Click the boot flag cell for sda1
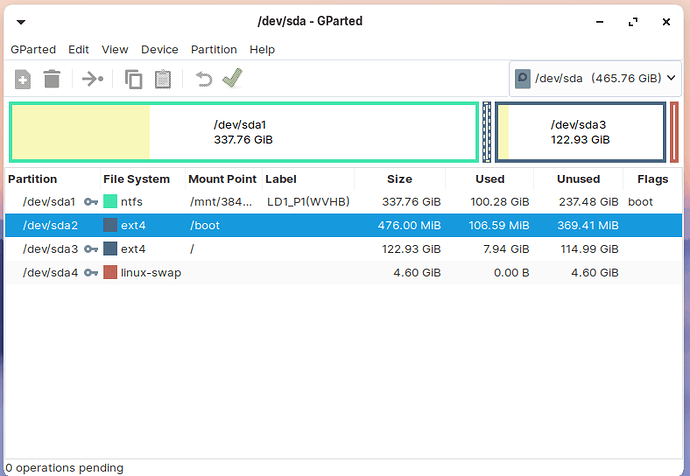The width and height of the screenshot is (690, 476). [x=640, y=202]
